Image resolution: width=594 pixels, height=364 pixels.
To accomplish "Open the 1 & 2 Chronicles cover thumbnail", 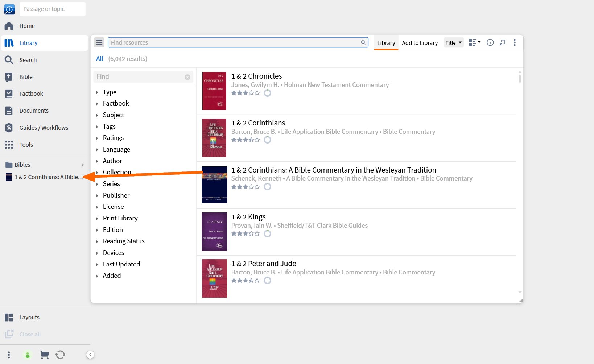I will click(214, 91).
